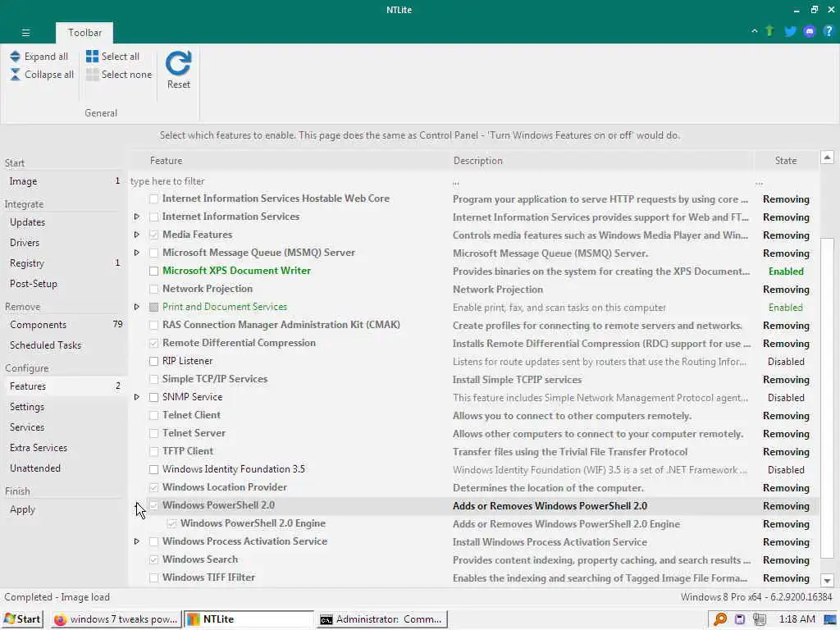Image resolution: width=840 pixels, height=630 pixels.
Task: Go to Image page in sidebar
Action: [64, 181]
